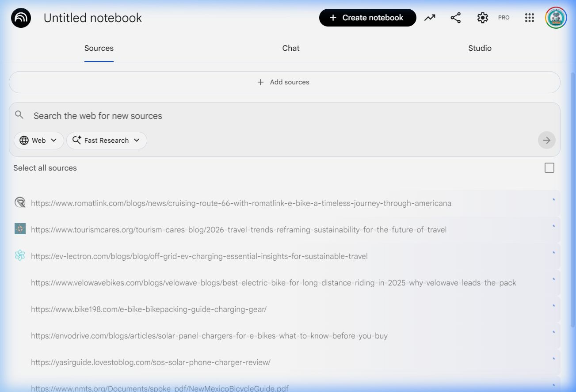Switch to the Studio tab
Image resolution: width=576 pixels, height=392 pixels.
click(480, 48)
